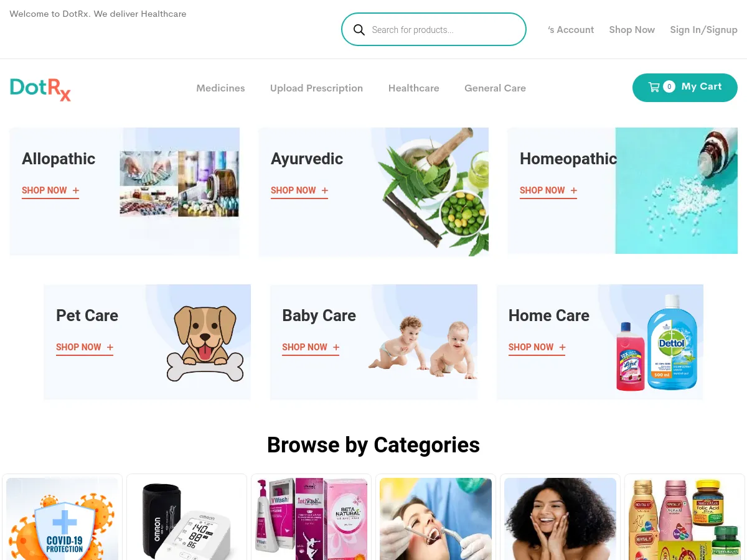Open the dental care category image

[x=436, y=519]
